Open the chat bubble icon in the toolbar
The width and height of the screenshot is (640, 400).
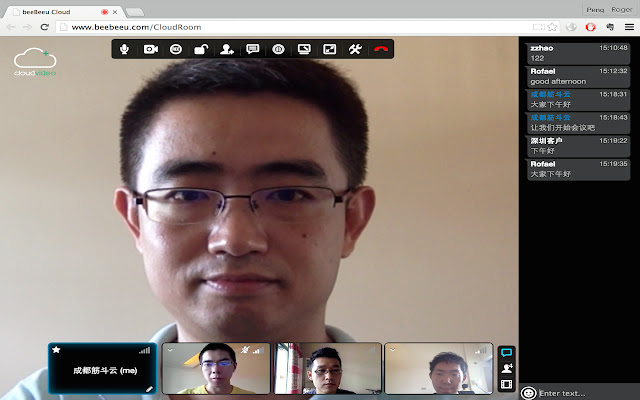(253, 49)
